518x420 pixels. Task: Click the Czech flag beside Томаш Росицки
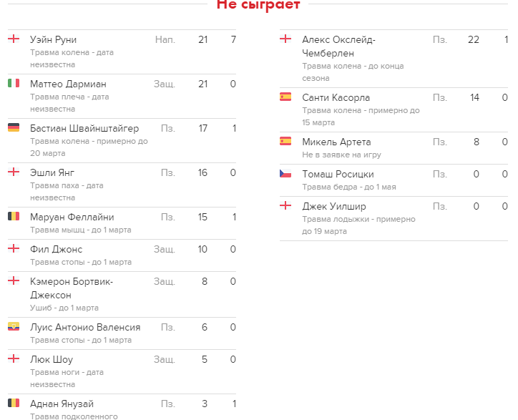click(x=285, y=173)
